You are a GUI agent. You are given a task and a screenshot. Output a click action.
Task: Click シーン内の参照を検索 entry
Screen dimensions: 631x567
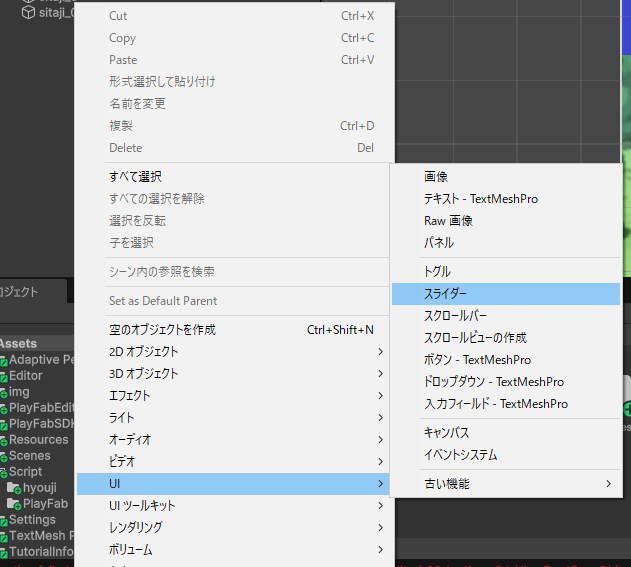pyautogui.click(x=233, y=272)
